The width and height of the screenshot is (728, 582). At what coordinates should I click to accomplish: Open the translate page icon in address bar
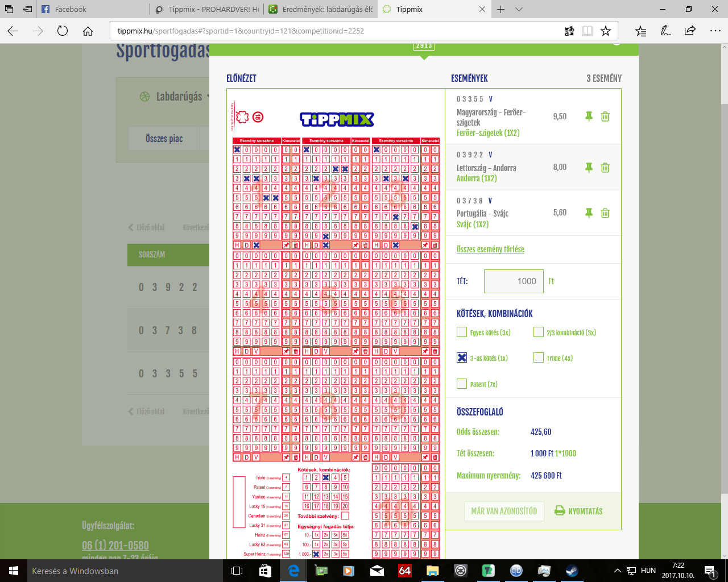coord(569,31)
